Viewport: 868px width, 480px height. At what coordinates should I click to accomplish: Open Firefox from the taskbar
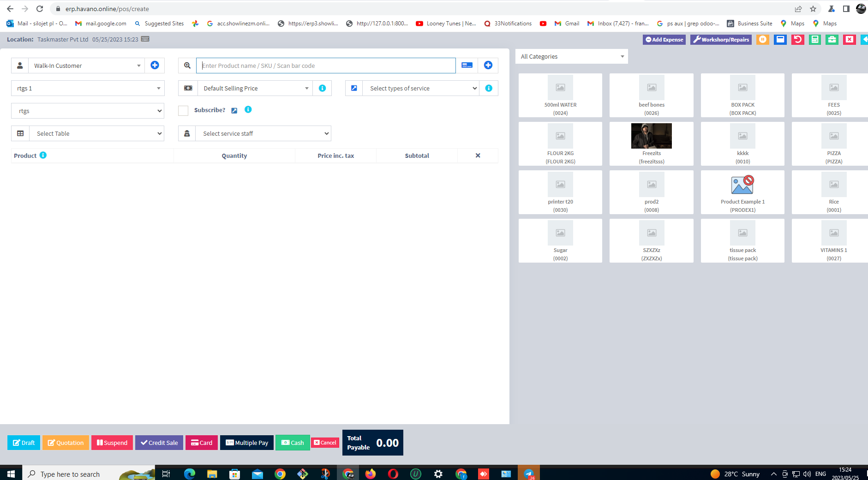[x=371, y=474]
